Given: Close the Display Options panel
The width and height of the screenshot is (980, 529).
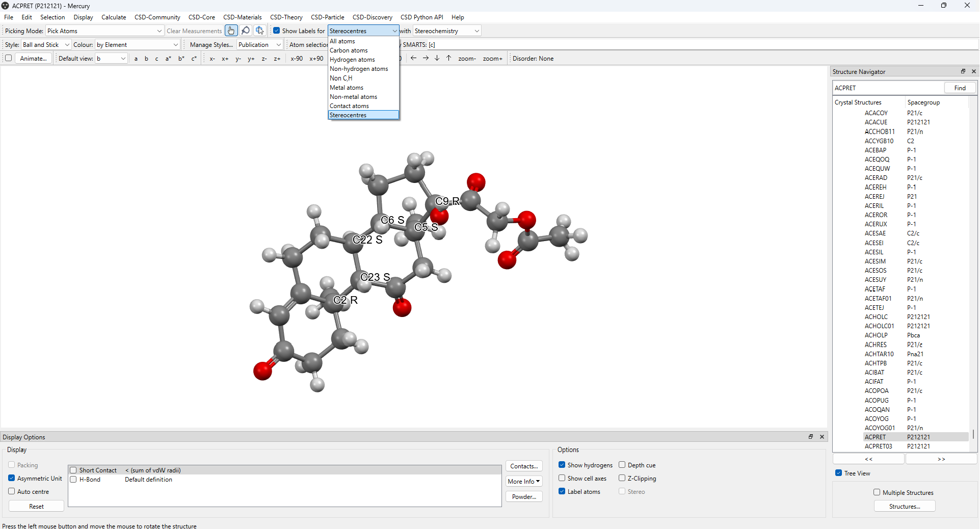Looking at the screenshot, I should tap(822, 437).
